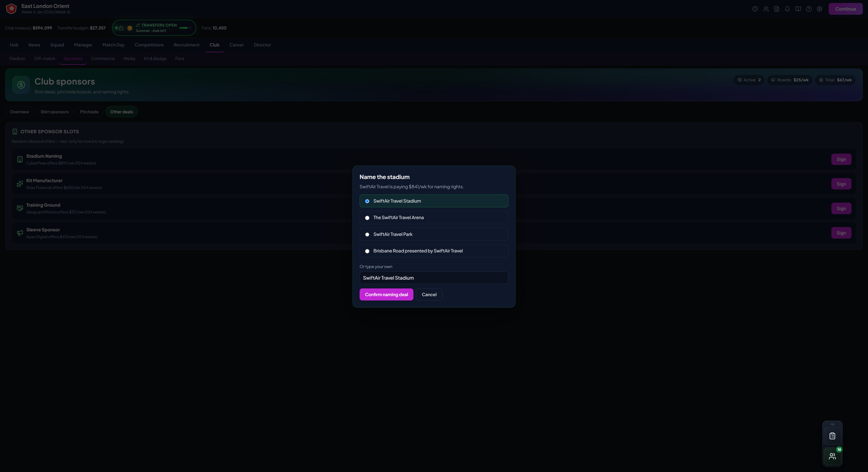Choose The SwiftAir Travel Arena radio option
Image resolution: width=868 pixels, height=472 pixels.
click(x=434, y=218)
